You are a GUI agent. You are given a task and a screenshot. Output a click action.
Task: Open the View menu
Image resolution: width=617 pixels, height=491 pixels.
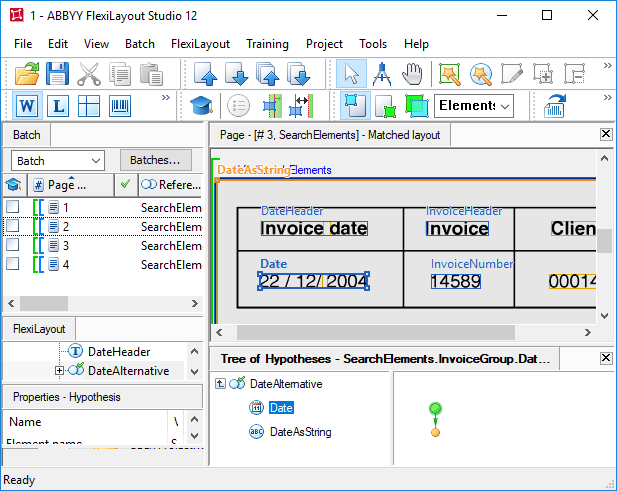(96, 44)
